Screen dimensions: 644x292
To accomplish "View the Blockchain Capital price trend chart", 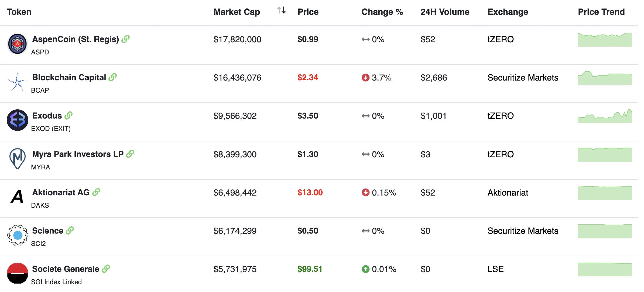I will (605, 78).
